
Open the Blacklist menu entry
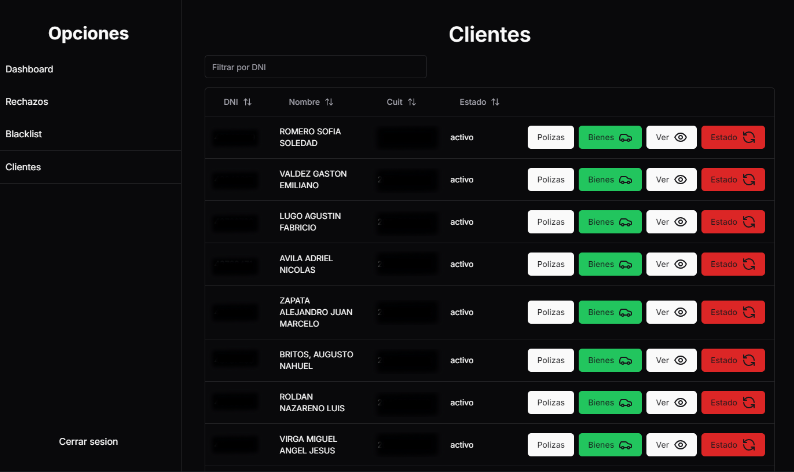23,134
